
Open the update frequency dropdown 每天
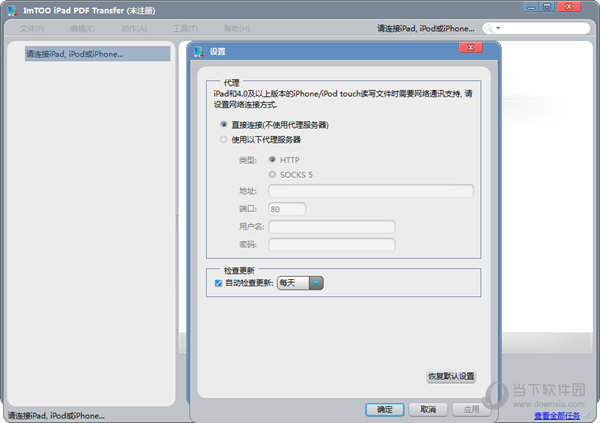click(x=300, y=283)
